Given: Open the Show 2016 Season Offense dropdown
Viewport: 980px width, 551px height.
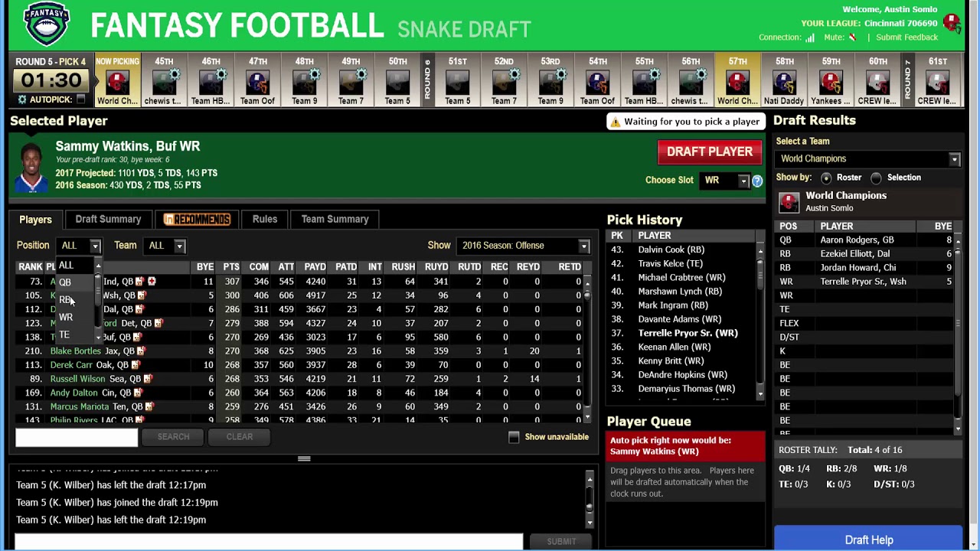Looking at the screenshot, I should [524, 246].
